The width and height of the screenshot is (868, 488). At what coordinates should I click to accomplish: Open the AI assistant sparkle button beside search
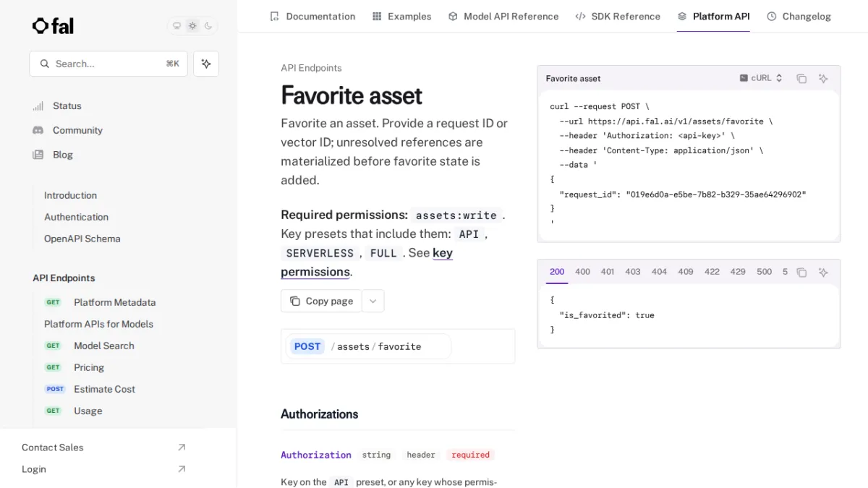(x=206, y=64)
